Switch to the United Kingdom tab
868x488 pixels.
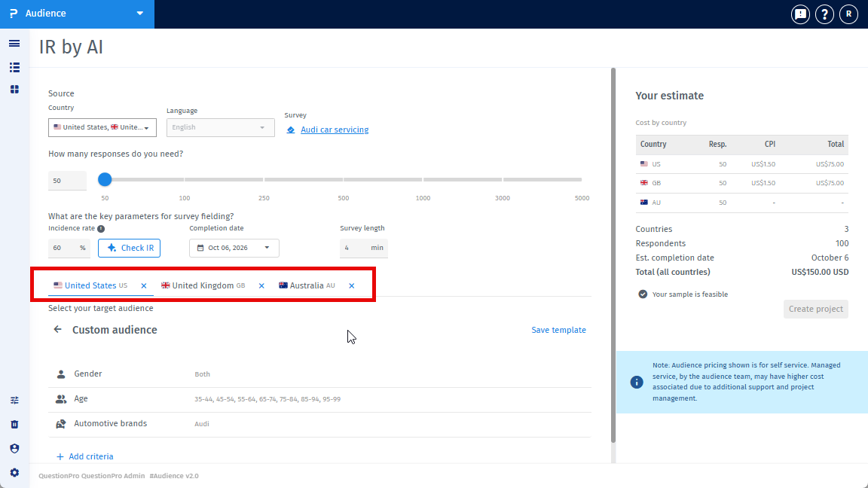click(203, 285)
